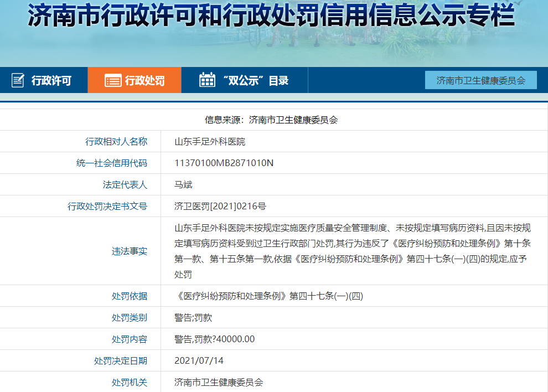Click the label 行政相对人名称
The height and width of the screenshot is (392, 548).
(116, 142)
